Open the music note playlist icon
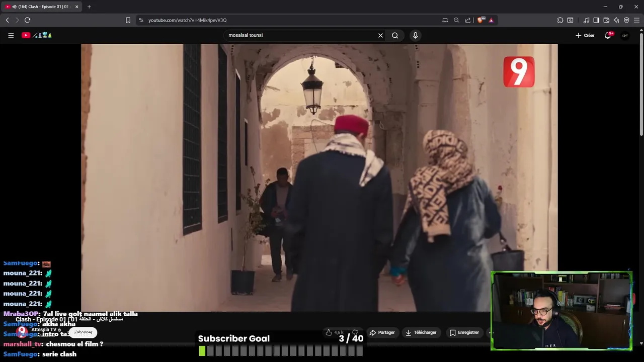The image size is (644, 362). (x=586, y=20)
